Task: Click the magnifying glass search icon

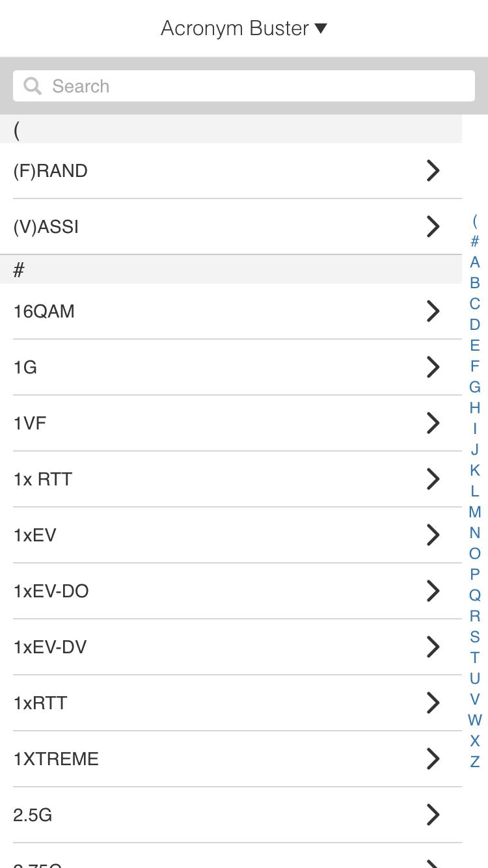Action: (33, 86)
